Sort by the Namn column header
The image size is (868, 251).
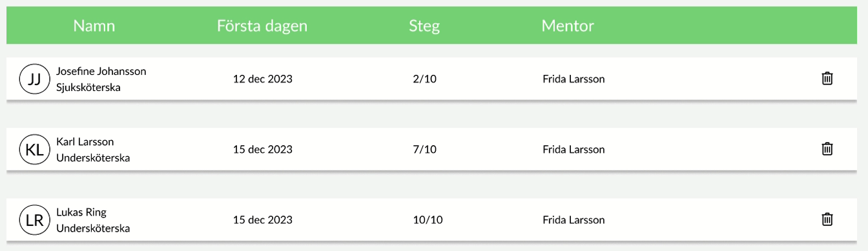click(94, 26)
